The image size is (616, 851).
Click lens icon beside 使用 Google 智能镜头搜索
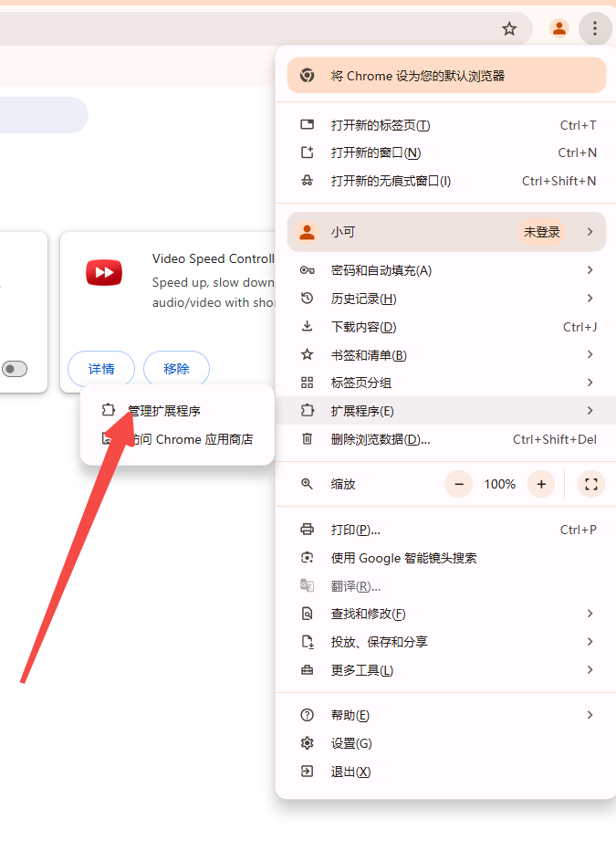click(x=307, y=557)
